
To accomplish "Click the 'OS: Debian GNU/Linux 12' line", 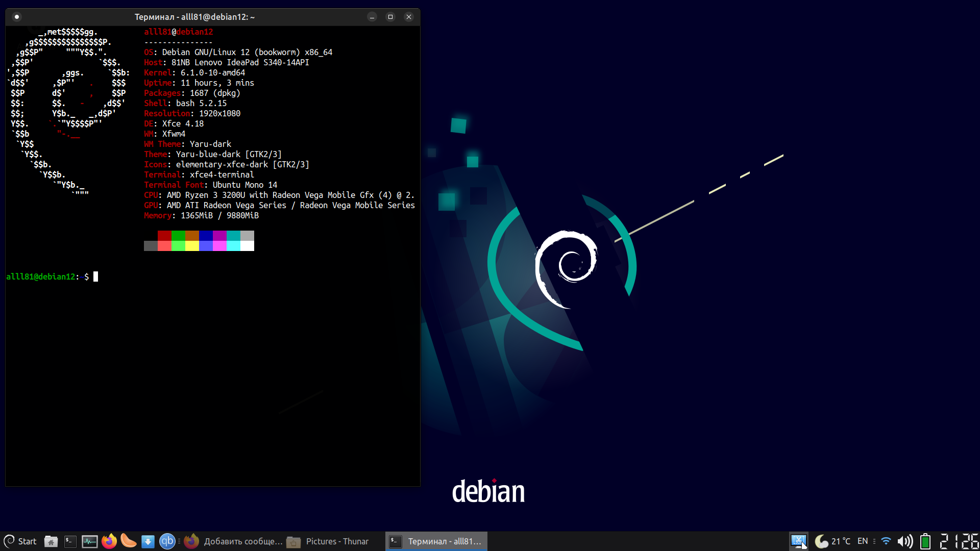I will [238, 52].
